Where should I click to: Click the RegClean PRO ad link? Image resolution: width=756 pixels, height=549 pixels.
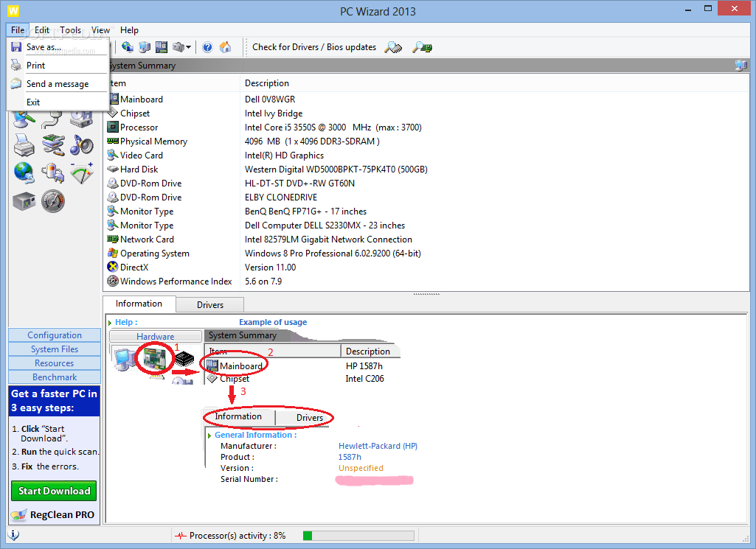coord(53,515)
